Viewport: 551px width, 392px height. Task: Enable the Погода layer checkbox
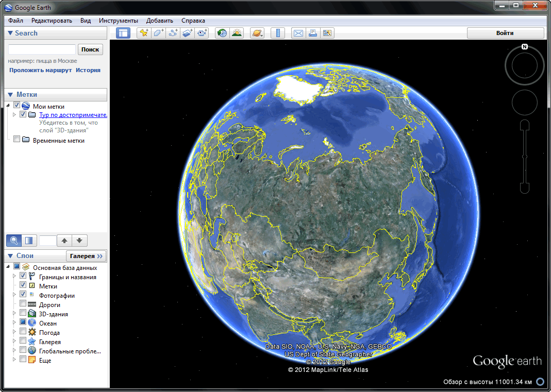click(x=23, y=331)
